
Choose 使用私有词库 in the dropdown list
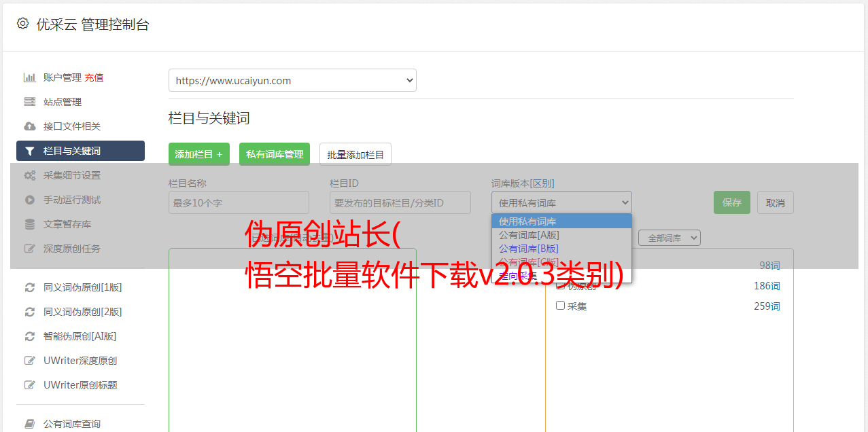point(561,221)
